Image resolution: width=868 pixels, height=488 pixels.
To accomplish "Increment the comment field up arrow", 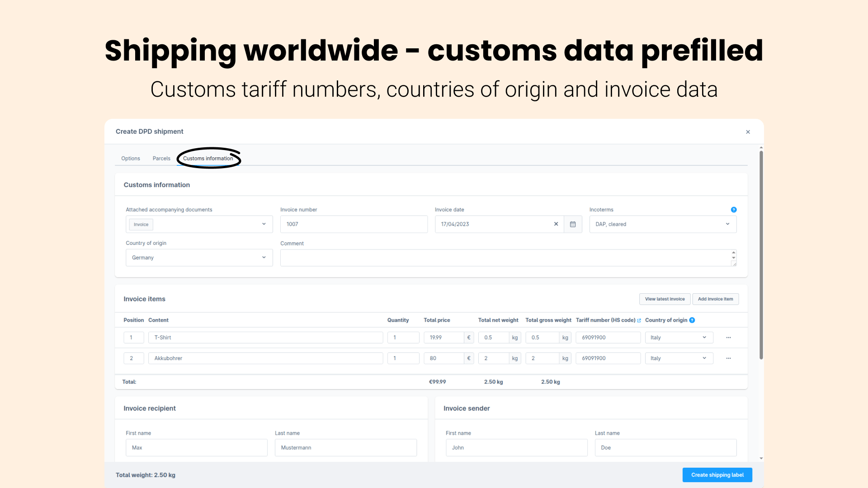I will click(733, 253).
